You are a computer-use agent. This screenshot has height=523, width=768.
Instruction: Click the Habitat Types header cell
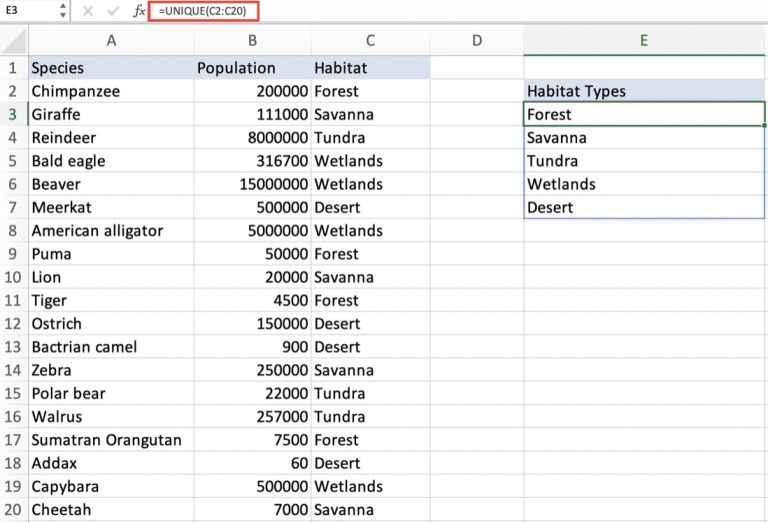tap(644, 91)
